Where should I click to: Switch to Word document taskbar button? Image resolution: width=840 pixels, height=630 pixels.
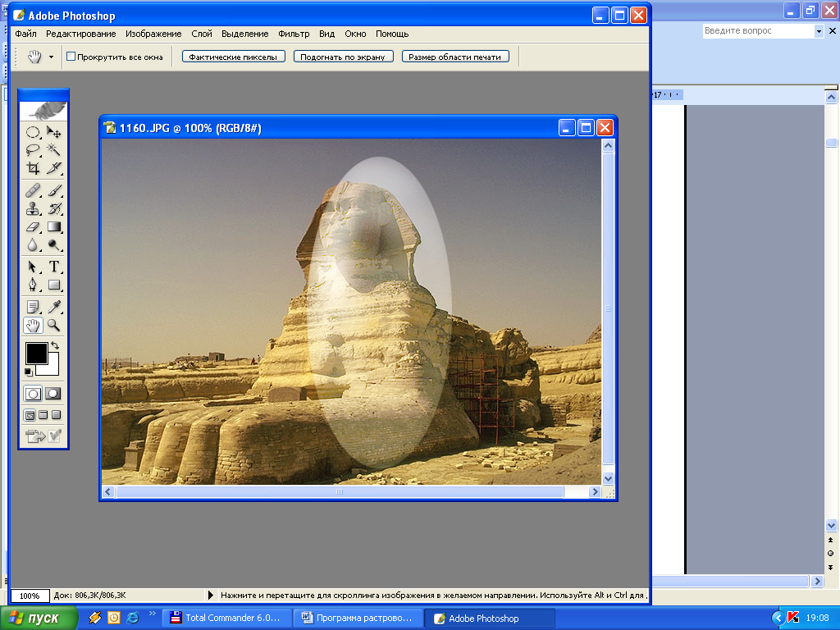[359, 618]
